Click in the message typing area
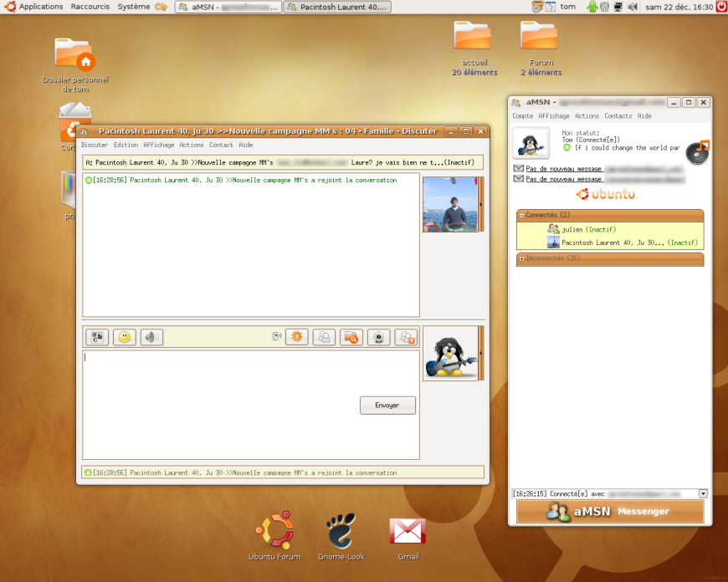 251,405
